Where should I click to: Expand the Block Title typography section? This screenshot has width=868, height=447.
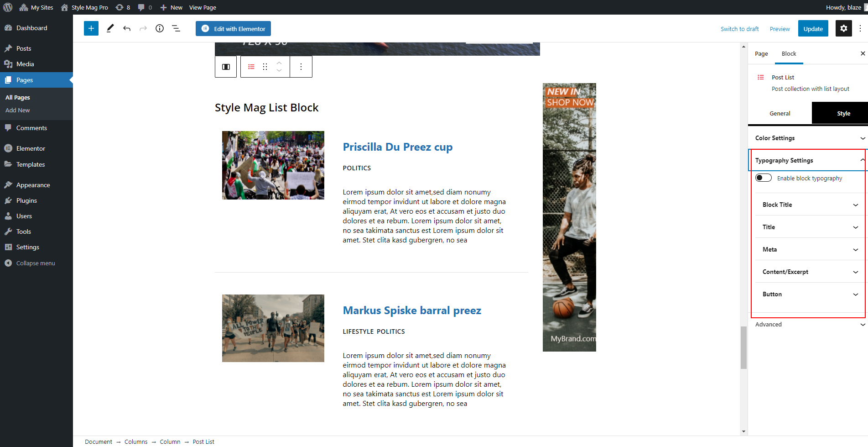(x=810, y=205)
